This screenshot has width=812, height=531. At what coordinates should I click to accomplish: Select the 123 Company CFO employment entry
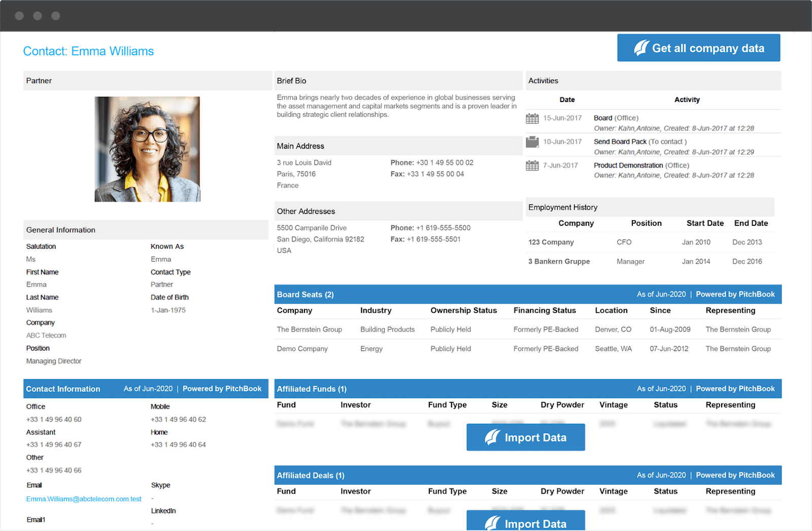[551, 242]
